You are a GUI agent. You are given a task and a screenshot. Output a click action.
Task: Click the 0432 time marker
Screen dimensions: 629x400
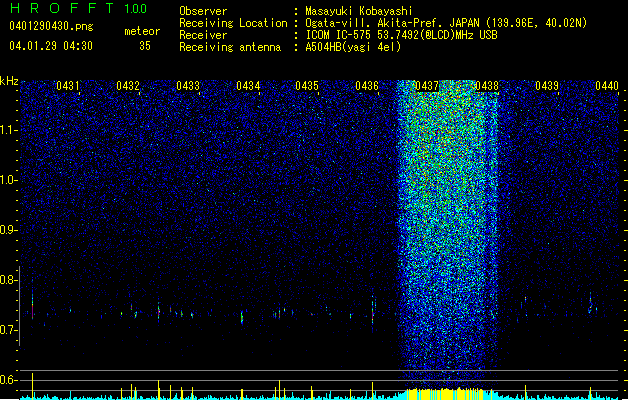[x=128, y=86]
